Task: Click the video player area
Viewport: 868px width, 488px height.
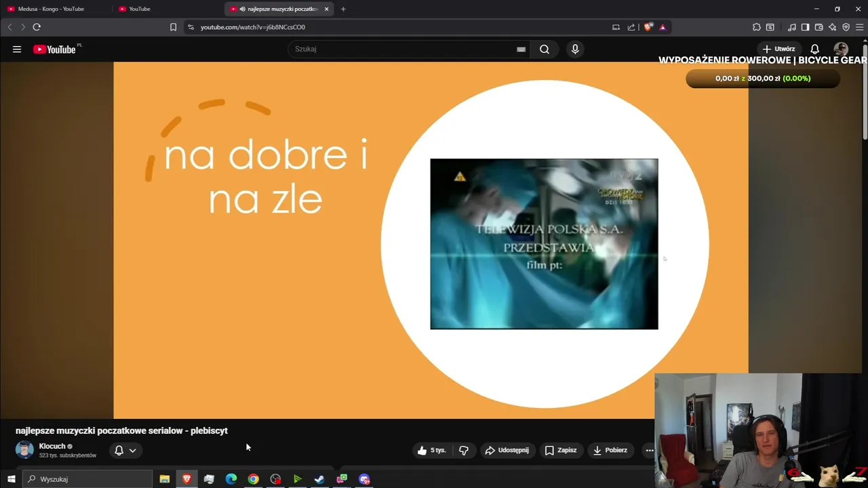Action: click(431, 240)
